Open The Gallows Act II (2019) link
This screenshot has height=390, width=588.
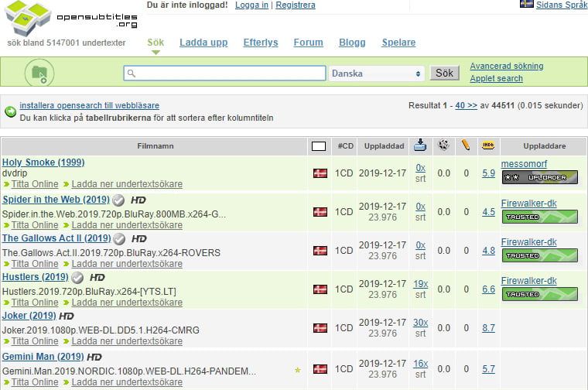tap(56, 238)
